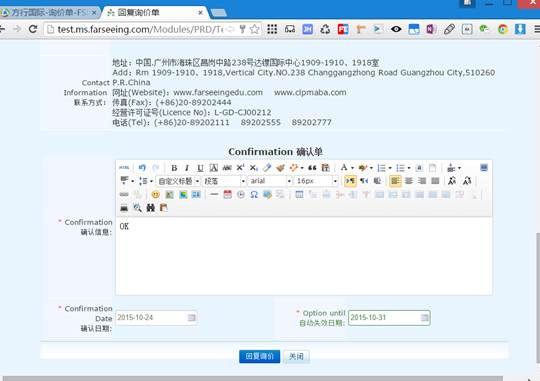Click the Option until date field
The image size is (540, 381).
pos(389,318)
